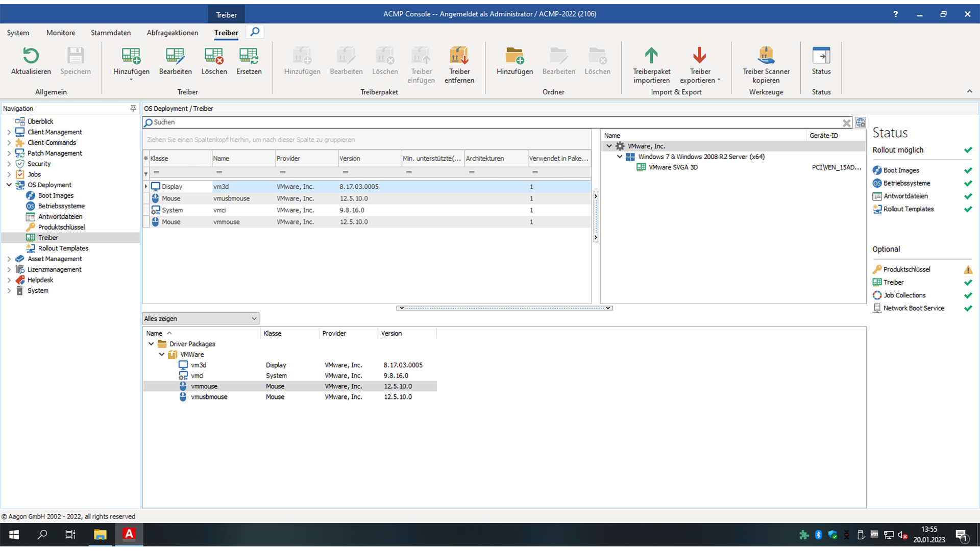
Task: Open the notification center icon
Action: [962, 536]
